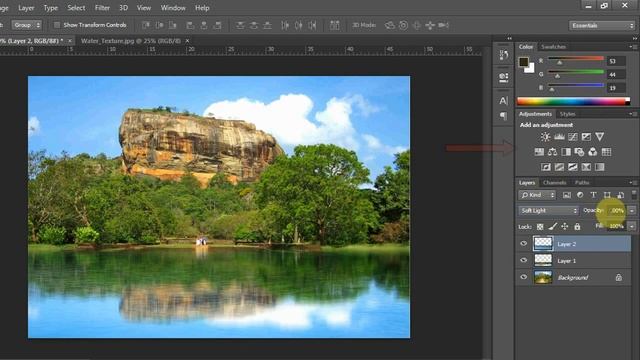
Task: Select the 3D roll mode icon
Action: [x=403, y=25]
